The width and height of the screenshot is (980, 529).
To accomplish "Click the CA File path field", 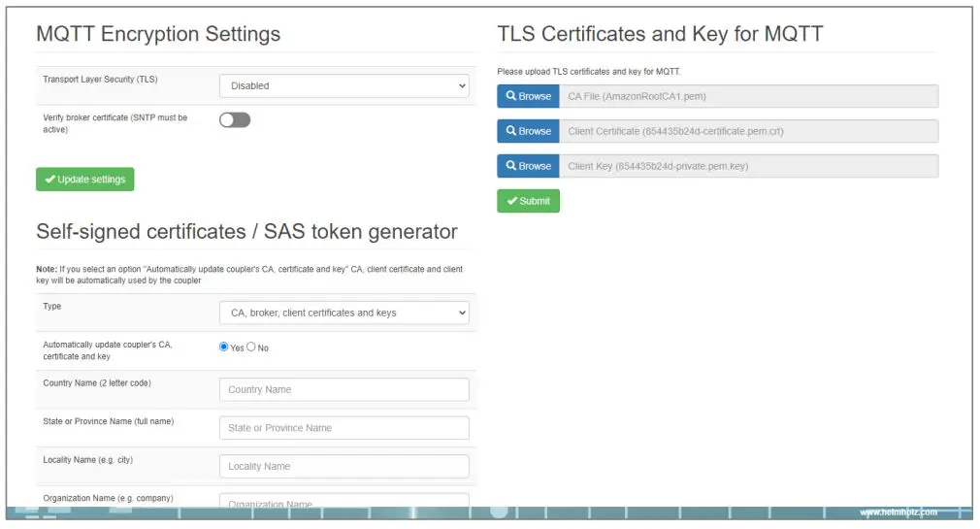I will [x=748, y=96].
